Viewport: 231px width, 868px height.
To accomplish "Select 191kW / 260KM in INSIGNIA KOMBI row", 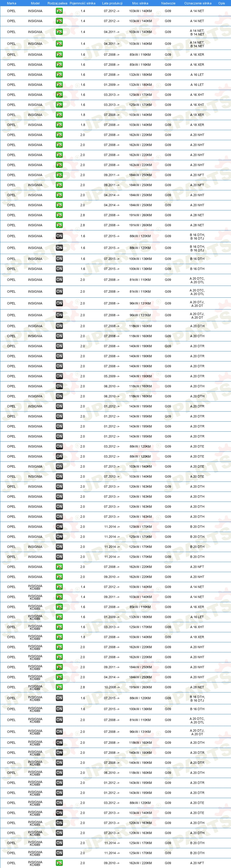I will point(140,687).
